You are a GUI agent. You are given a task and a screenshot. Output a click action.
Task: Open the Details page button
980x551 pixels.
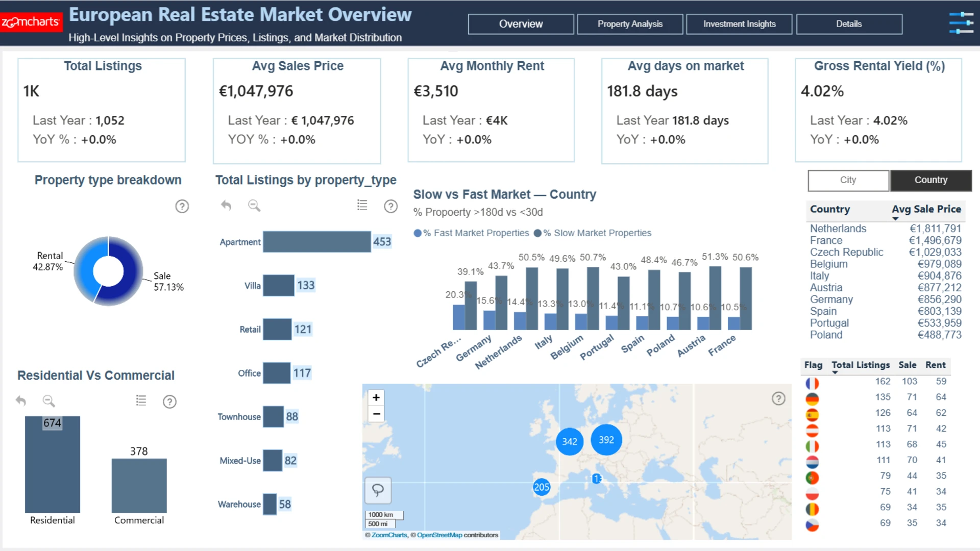point(848,24)
